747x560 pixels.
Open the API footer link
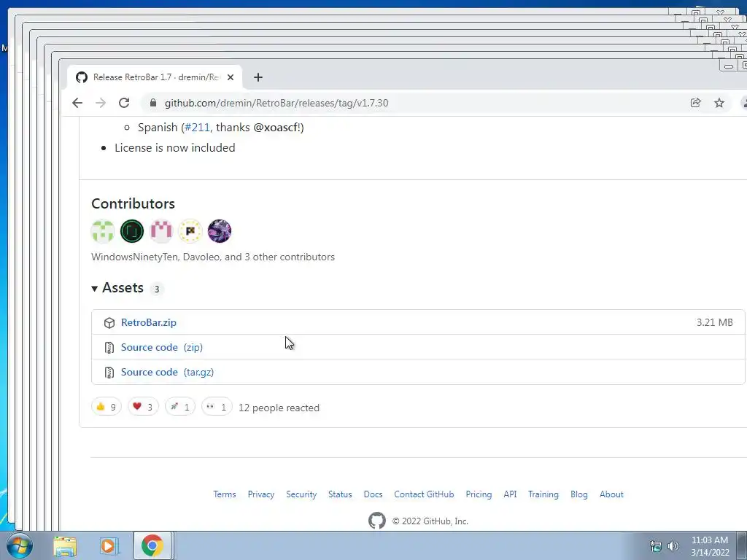click(510, 494)
